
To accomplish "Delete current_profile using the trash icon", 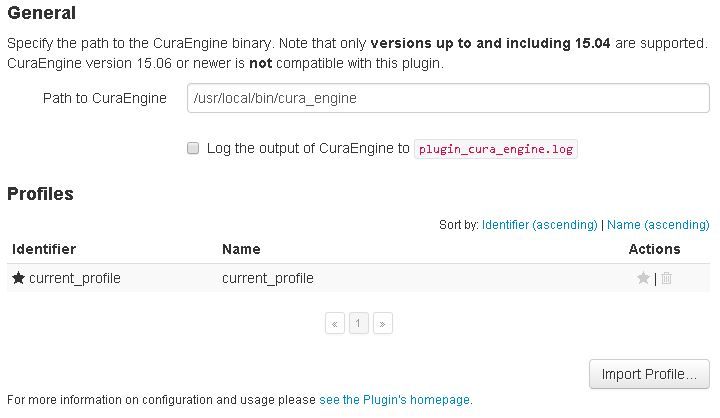I will (667, 278).
